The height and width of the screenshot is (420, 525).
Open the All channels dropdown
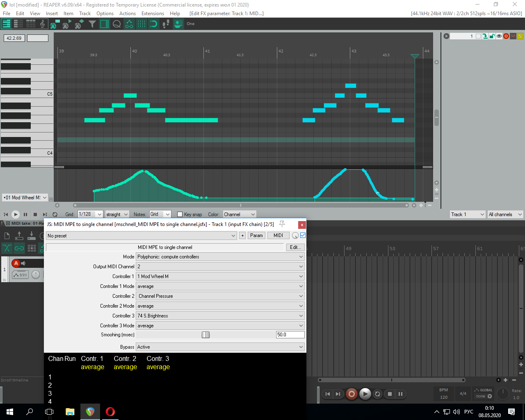[505, 214]
